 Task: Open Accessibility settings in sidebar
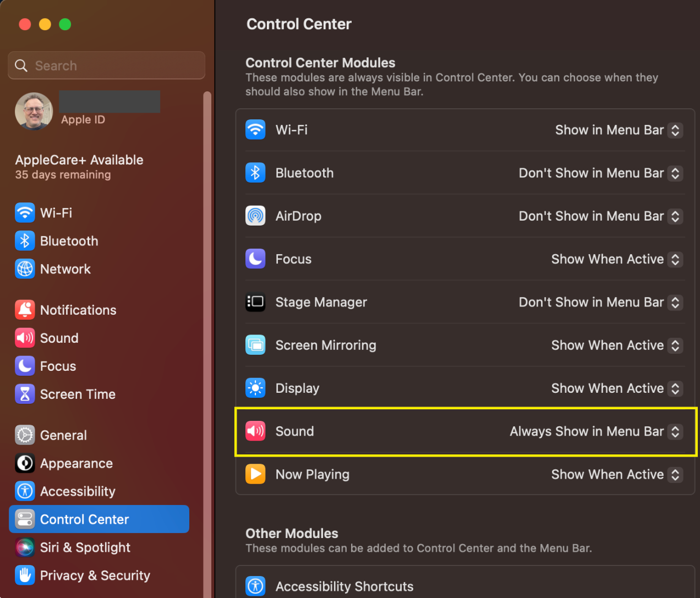(x=99, y=491)
